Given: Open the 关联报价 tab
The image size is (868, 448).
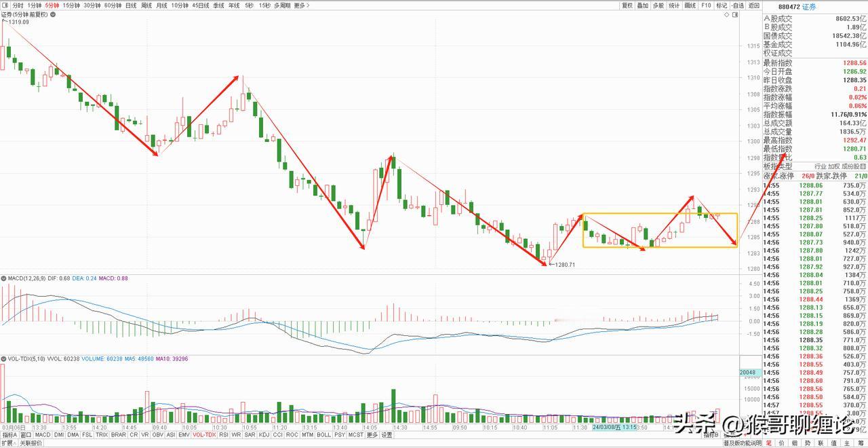Looking at the screenshot, I should pos(31,443).
